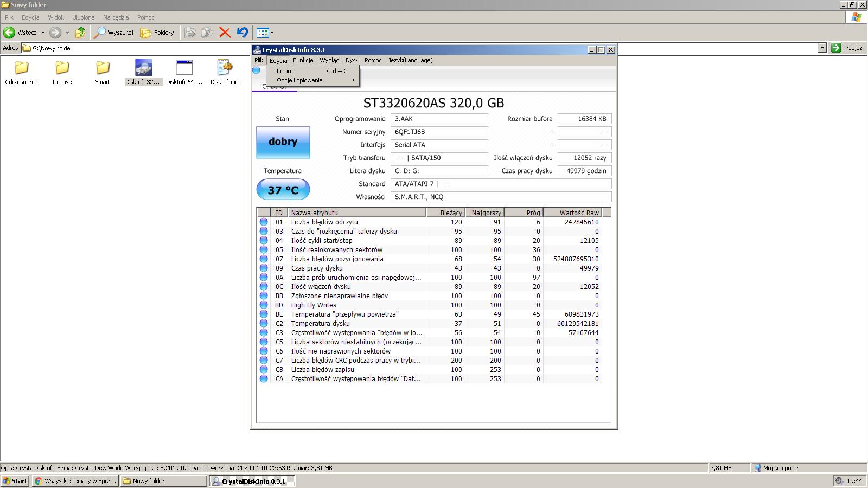Click status icon for Liczba błędów pozycjonowania
Screen dimensions: 868x488
point(264,259)
